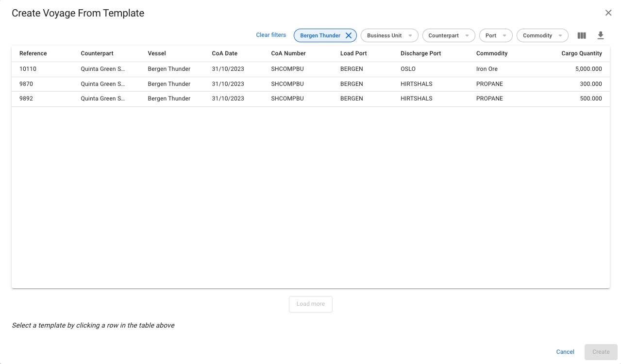Expand the Business Unit filter dropdown
The image size is (621, 364).
coord(389,35)
